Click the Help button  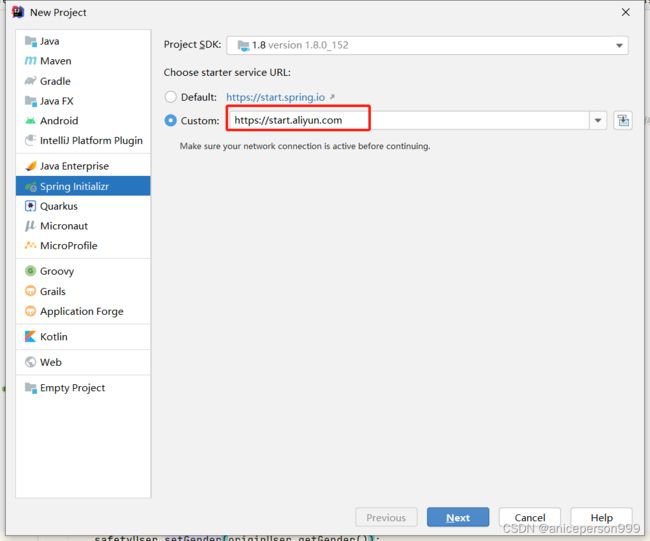pos(601,517)
